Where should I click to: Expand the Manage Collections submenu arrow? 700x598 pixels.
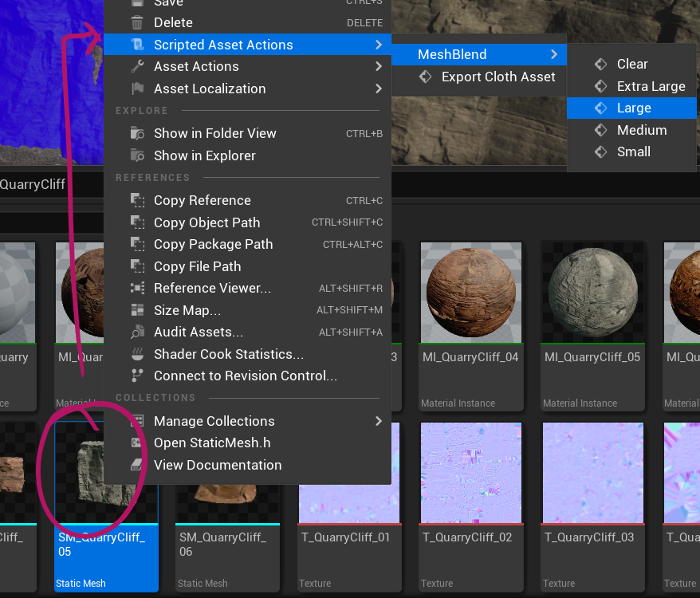(379, 421)
